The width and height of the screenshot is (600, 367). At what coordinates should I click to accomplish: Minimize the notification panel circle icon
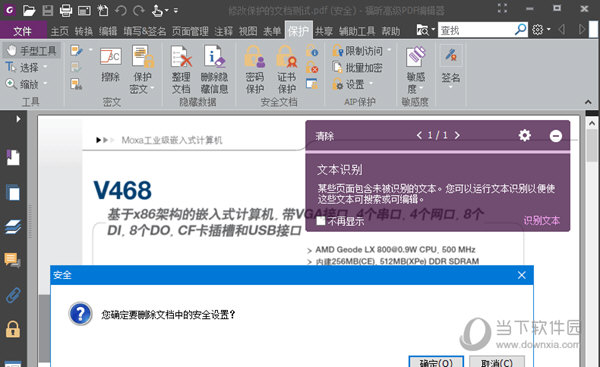tap(556, 135)
